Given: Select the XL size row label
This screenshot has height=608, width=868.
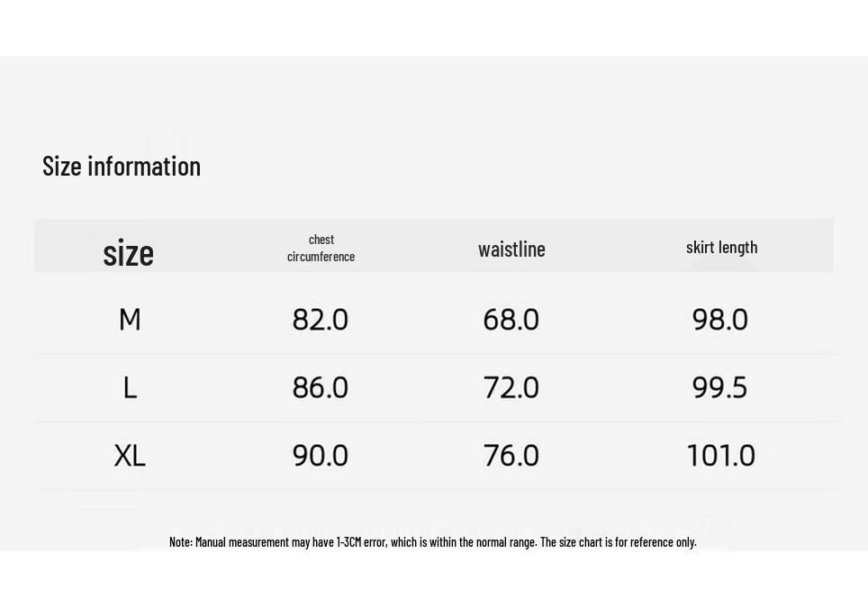Looking at the screenshot, I should pyautogui.click(x=130, y=455).
